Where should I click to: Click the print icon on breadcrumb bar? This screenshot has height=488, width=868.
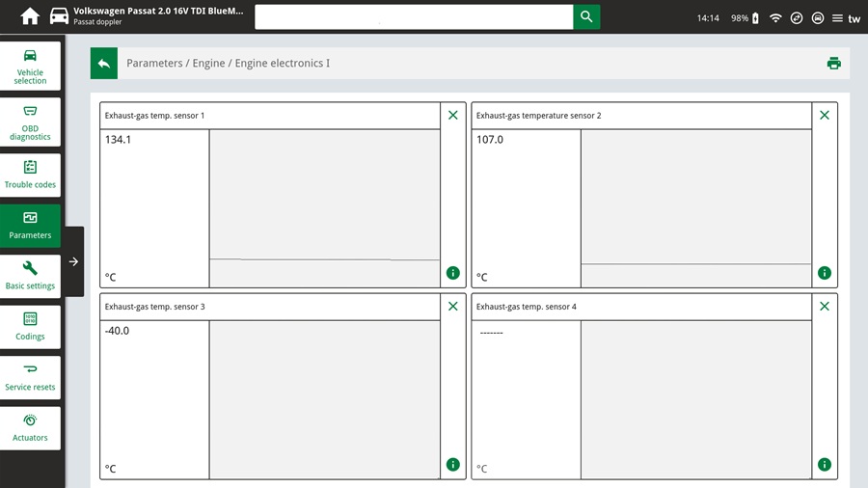(x=833, y=64)
